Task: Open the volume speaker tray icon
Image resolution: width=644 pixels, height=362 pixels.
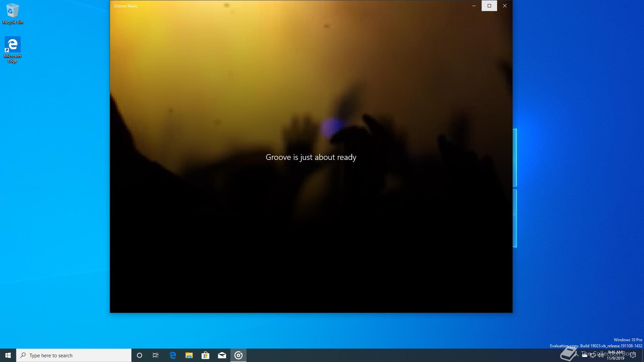Action: [601, 355]
